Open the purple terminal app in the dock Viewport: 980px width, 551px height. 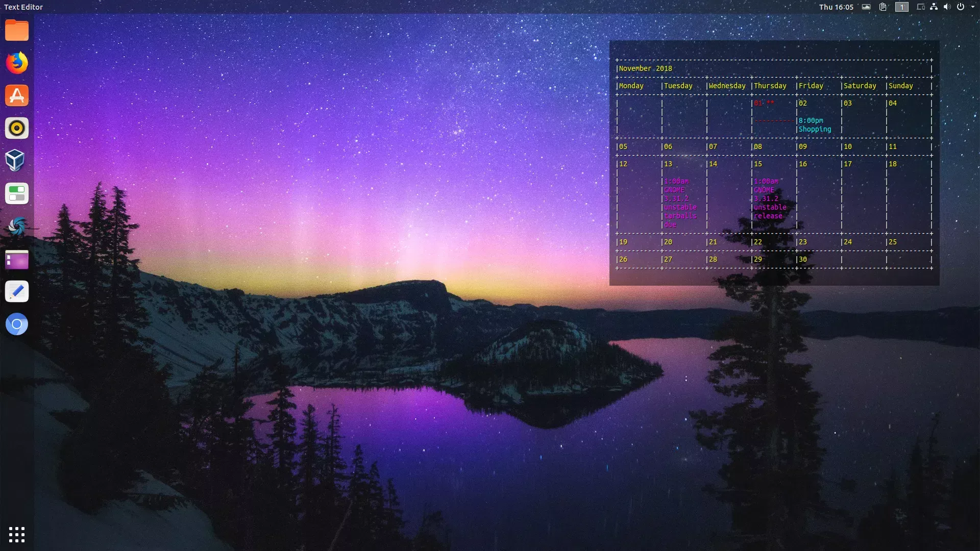click(17, 260)
